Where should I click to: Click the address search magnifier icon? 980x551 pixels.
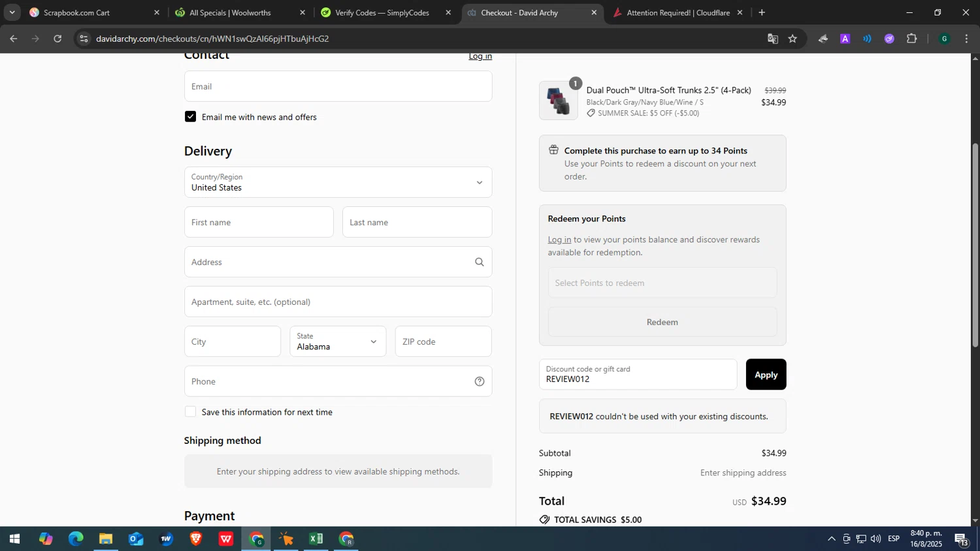(x=480, y=262)
